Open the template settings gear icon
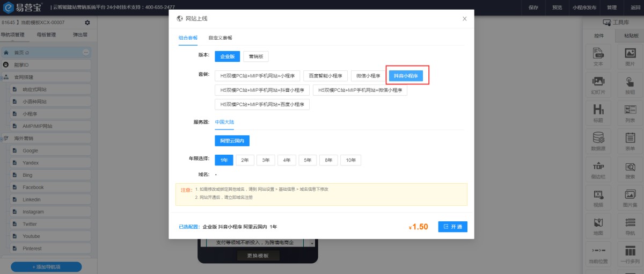Screen dimensions: 644x274 [87, 23]
